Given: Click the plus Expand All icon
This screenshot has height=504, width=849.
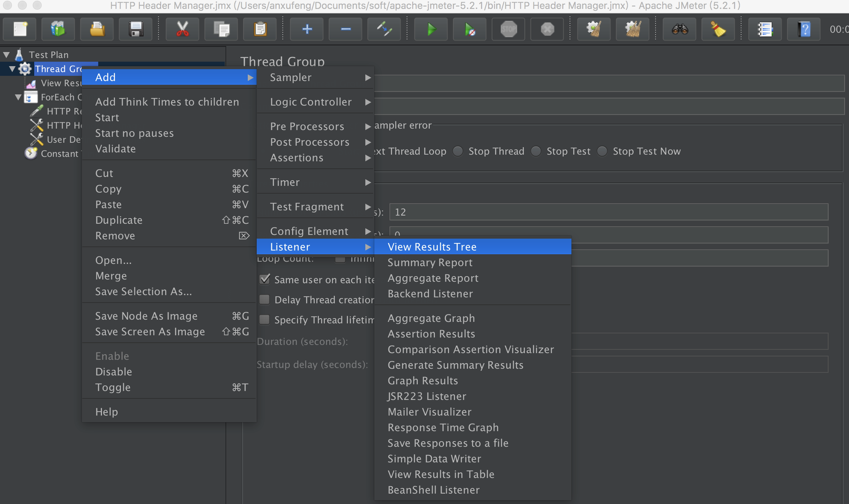Looking at the screenshot, I should 307,29.
